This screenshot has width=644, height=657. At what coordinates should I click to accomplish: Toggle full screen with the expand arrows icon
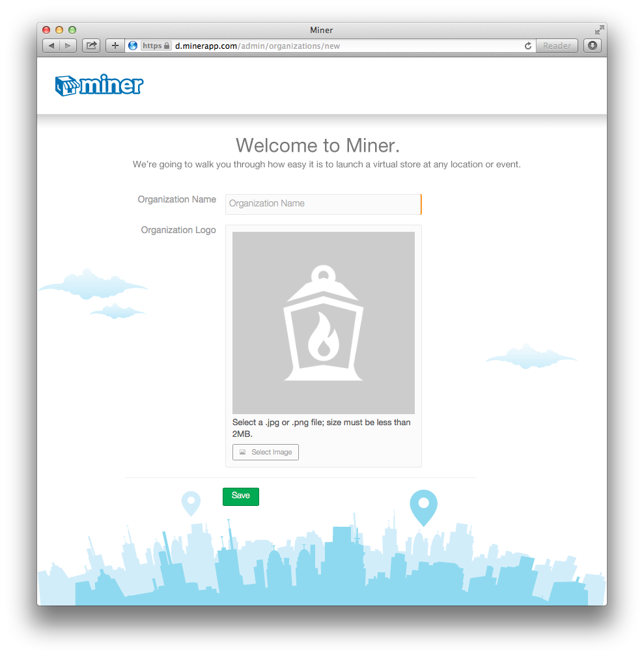[599, 30]
